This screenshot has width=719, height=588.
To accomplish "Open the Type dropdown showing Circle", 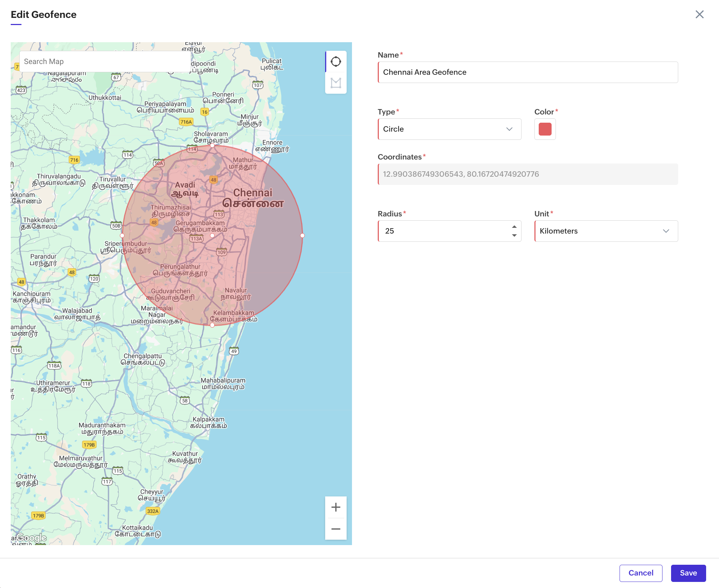I will [449, 129].
